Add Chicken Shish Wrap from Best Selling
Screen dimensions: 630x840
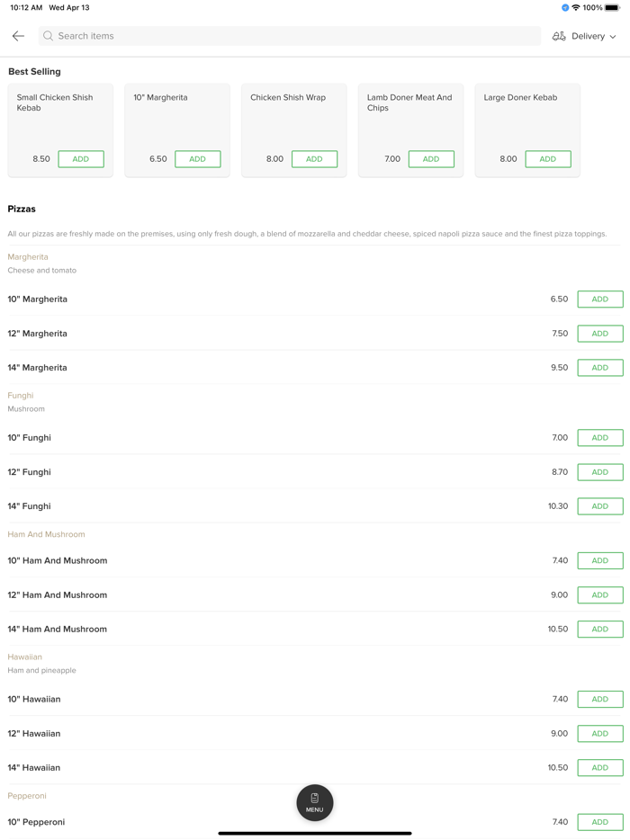click(x=314, y=159)
